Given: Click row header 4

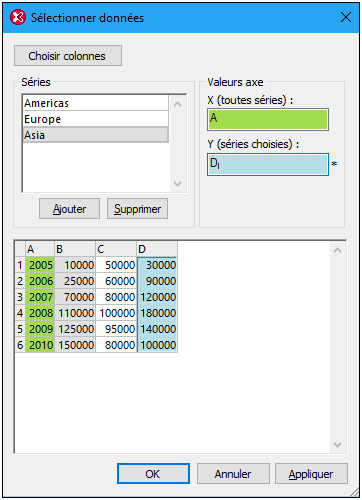Looking at the screenshot, I should pos(20,313).
